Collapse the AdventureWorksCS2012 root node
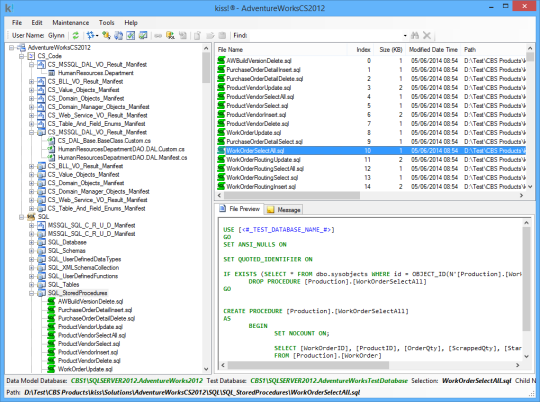 point(12,48)
